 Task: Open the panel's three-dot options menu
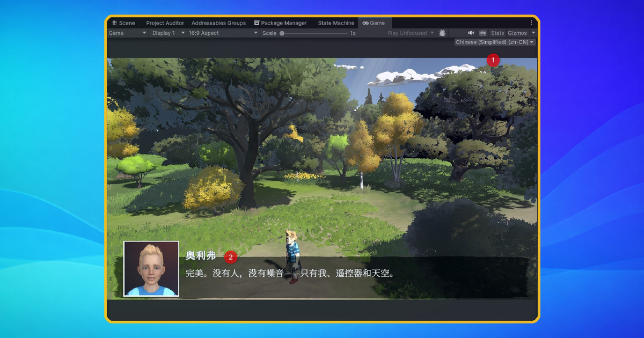pyautogui.click(x=531, y=23)
